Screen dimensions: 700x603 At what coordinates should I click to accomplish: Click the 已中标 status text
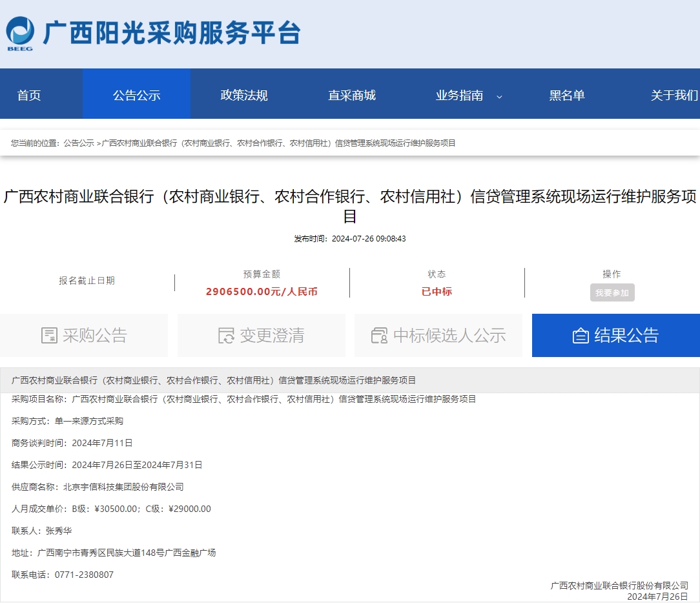pyautogui.click(x=437, y=291)
